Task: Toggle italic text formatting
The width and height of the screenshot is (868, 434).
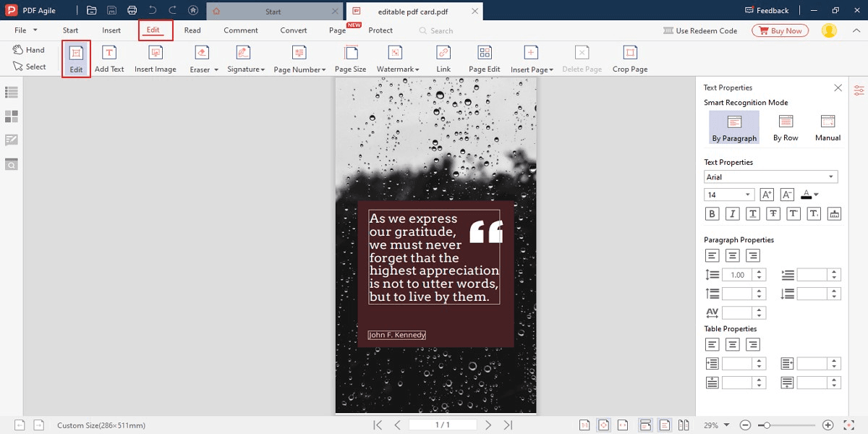Action: 733,213
